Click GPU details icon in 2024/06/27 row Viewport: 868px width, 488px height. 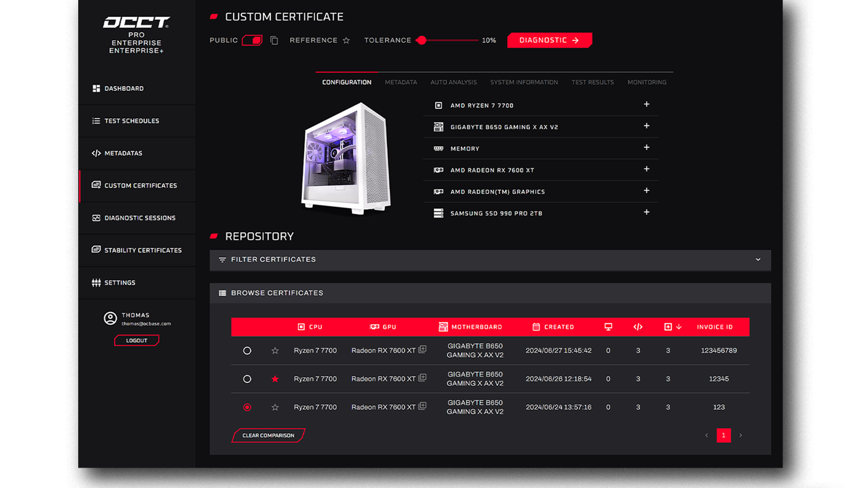pyautogui.click(x=422, y=349)
